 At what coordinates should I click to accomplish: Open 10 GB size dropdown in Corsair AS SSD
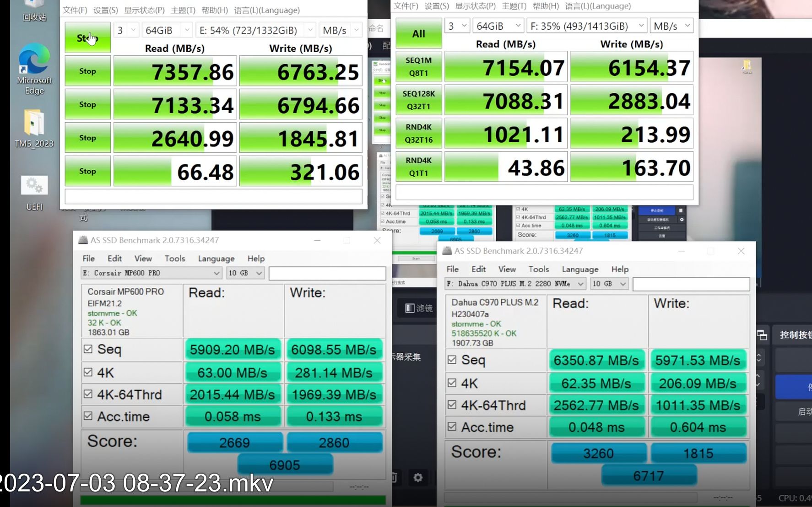click(x=245, y=273)
